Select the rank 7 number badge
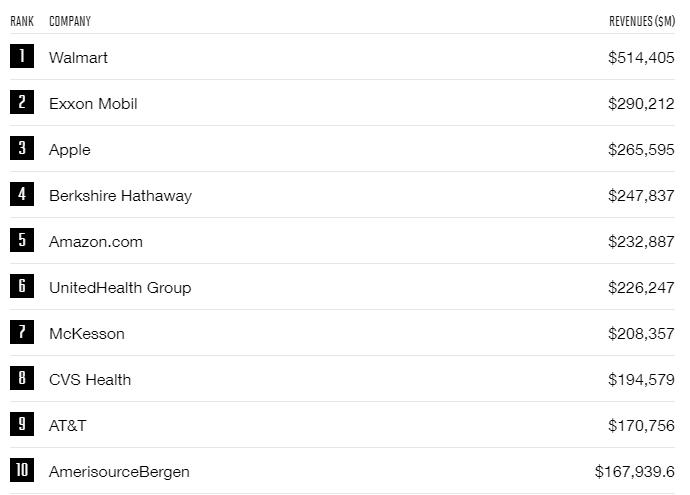Viewport: 690px width, 495px height. pos(22,333)
